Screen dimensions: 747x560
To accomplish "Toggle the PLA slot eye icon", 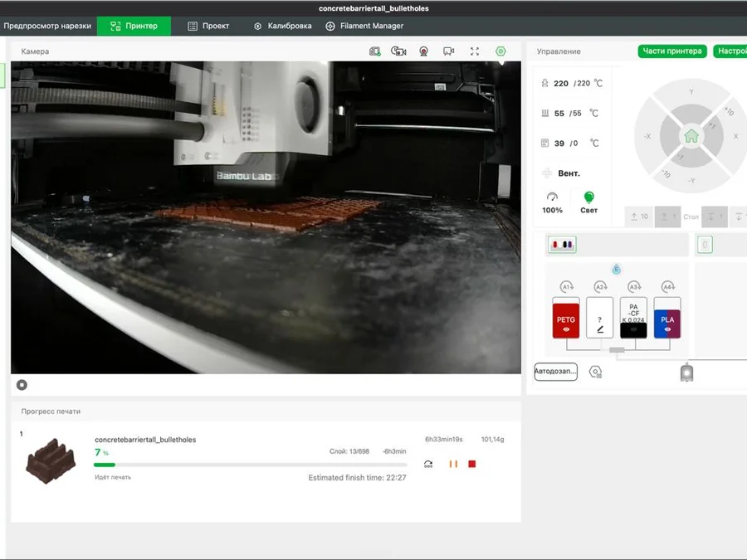I will tap(667, 329).
